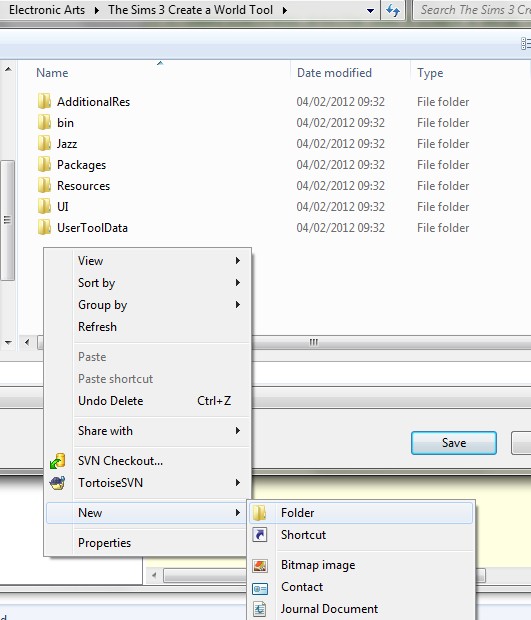Sort by Name column header
Screen dimensions: 531x620
[52, 73]
